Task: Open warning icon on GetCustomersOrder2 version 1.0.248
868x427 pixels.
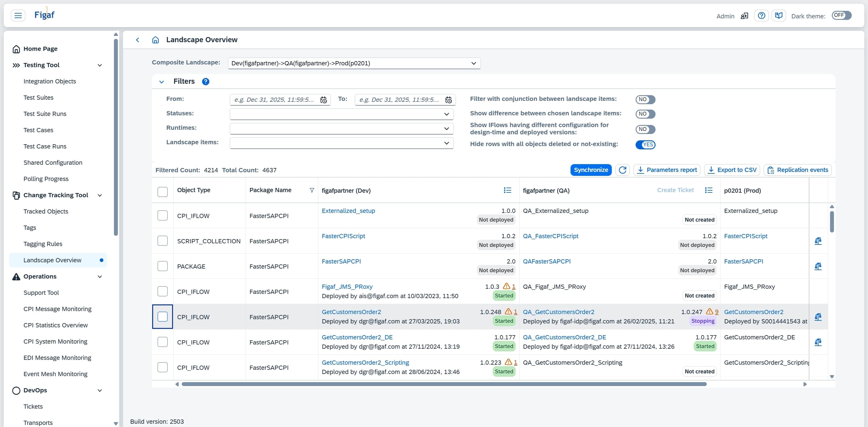Action: point(508,311)
